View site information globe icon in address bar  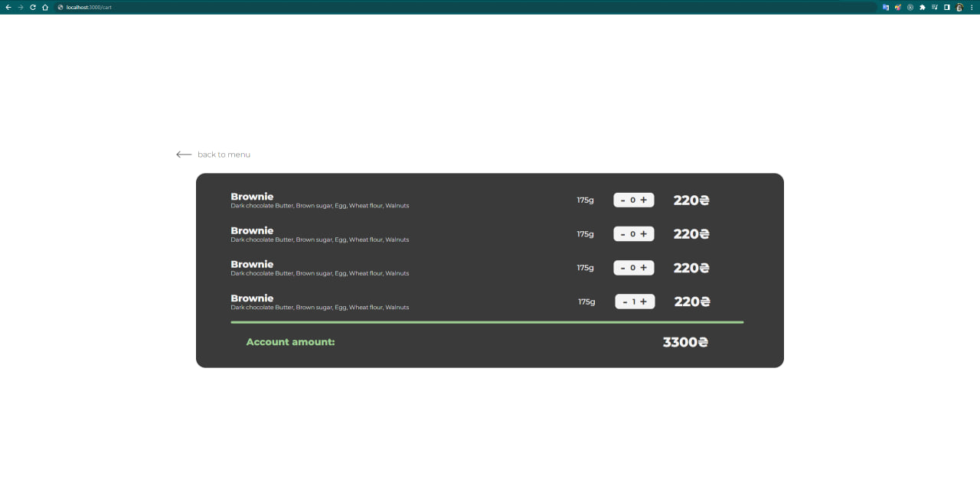tap(60, 7)
